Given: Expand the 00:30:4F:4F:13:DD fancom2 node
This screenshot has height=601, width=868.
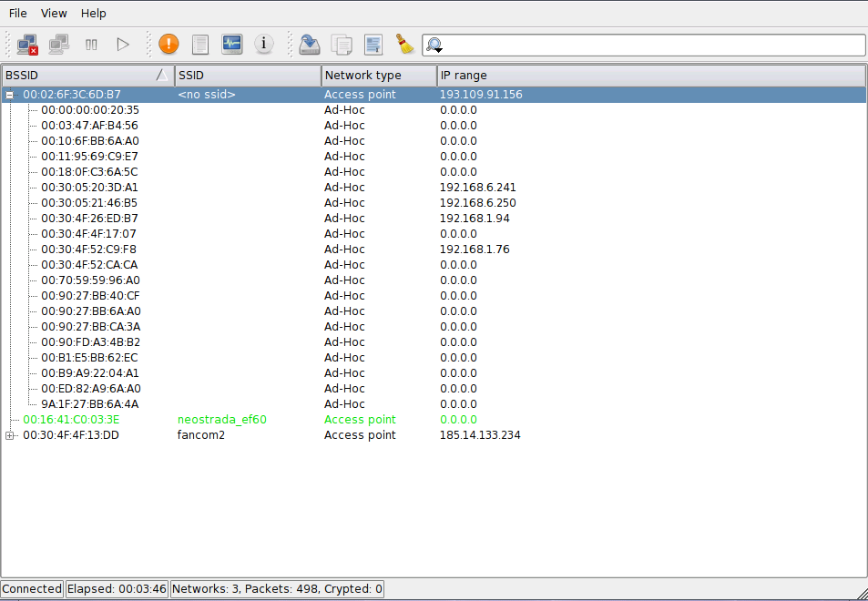Looking at the screenshot, I should click(x=9, y=435).
